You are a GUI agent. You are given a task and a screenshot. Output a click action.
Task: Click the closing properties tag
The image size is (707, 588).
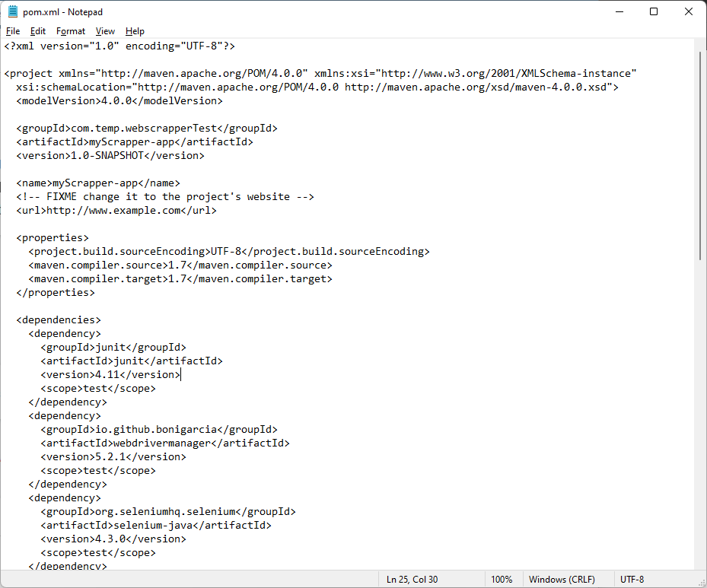click(x=56, y=292)
